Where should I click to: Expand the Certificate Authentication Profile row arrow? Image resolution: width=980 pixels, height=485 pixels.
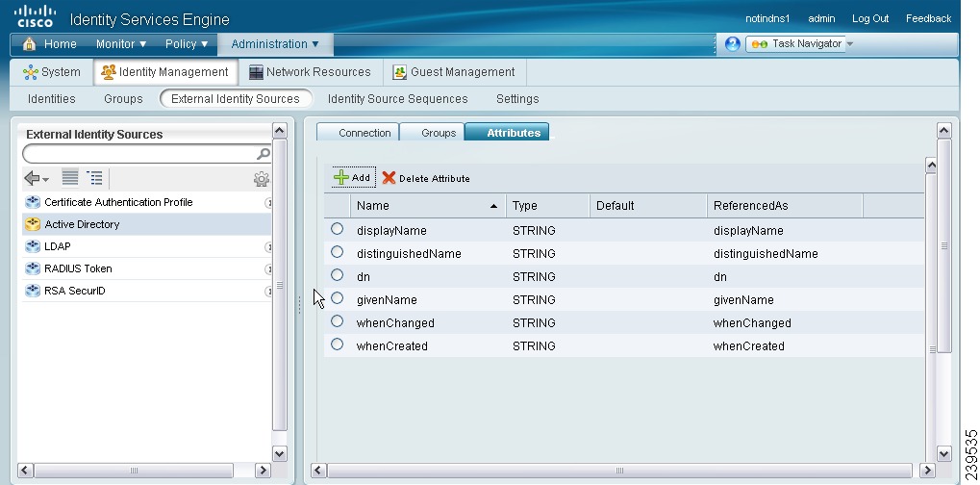[x=268, y=202]
